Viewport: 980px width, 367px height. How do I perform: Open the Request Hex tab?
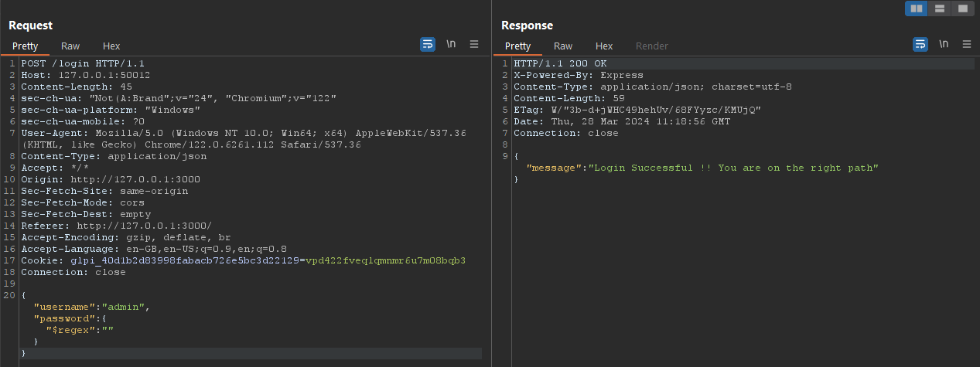click(111, 46)
